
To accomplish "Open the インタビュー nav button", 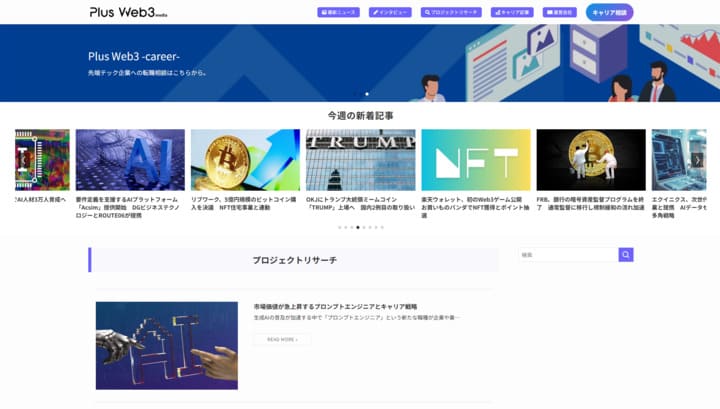I will coord(390,13).
